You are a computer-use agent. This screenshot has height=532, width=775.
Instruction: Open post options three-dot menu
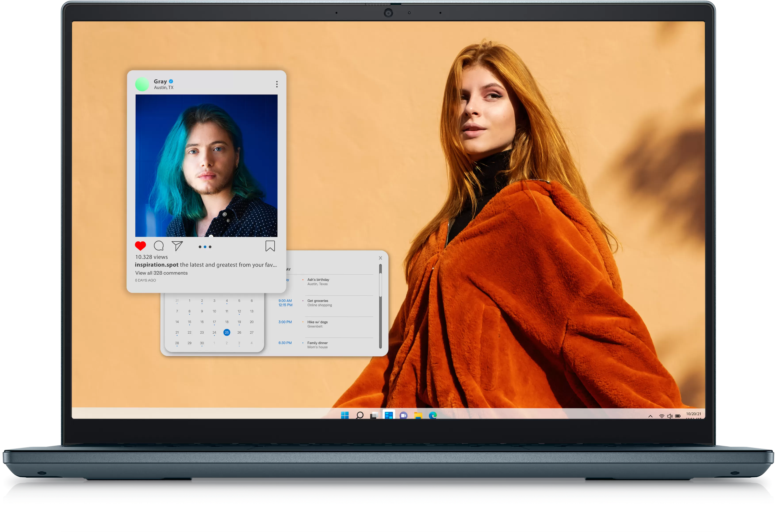pos(277,84)
